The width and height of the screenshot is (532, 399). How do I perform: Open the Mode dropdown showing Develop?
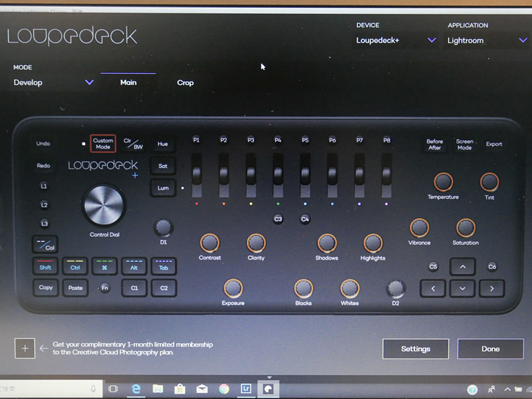[54, 82]
